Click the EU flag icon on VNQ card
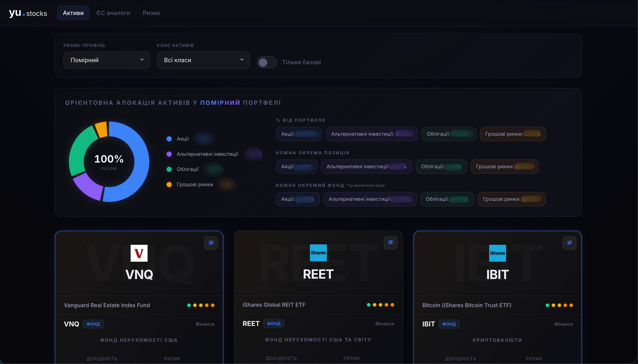638x364 pixels. (211, 243)
